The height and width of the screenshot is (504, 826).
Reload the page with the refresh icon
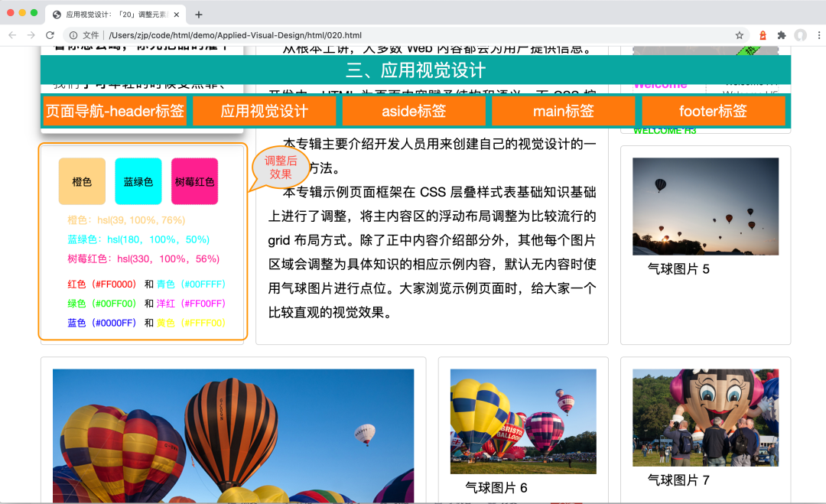click(50, 35)
